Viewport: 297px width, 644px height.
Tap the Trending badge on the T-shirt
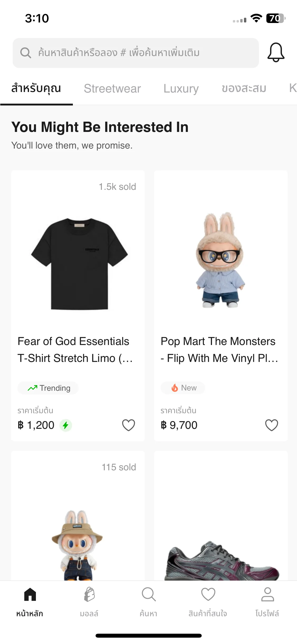pos(48,388)
